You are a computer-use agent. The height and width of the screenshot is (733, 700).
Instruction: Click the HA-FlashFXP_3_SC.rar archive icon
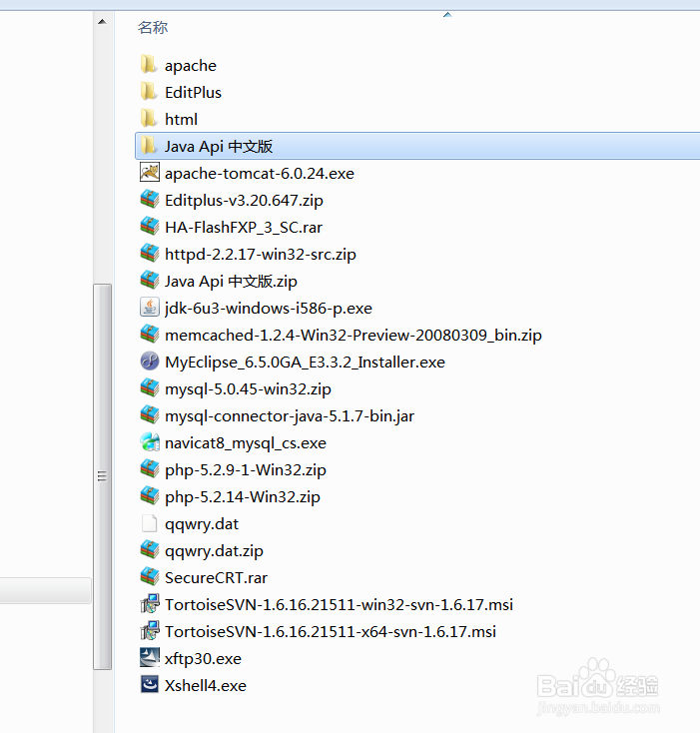150,227
